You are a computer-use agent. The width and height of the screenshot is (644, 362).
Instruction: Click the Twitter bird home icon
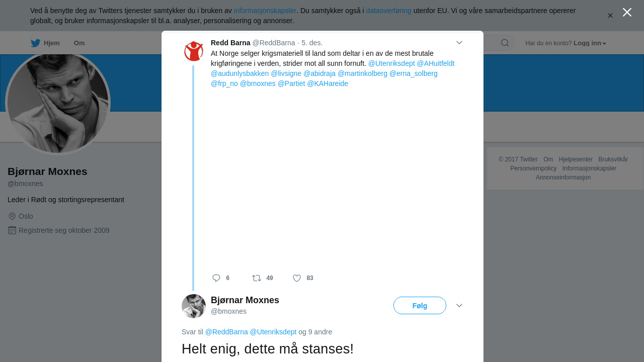[x=35, y=43]
